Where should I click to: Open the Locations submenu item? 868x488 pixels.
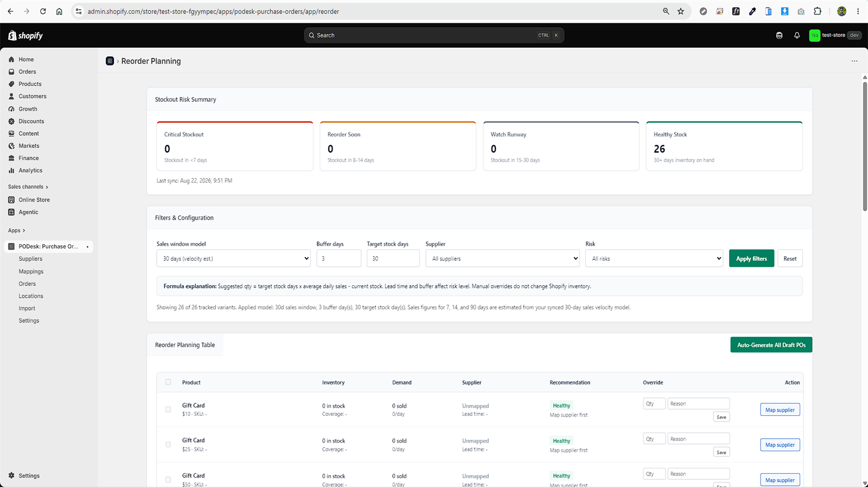31,296
